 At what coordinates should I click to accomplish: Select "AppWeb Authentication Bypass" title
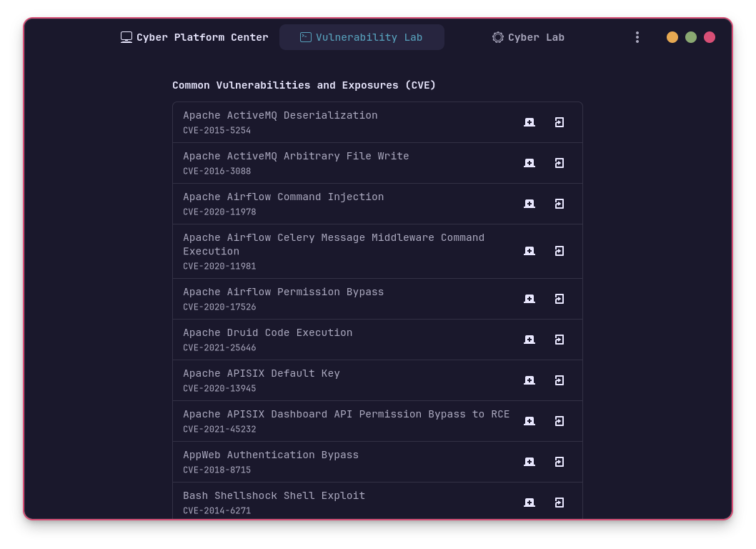point(271,455)
